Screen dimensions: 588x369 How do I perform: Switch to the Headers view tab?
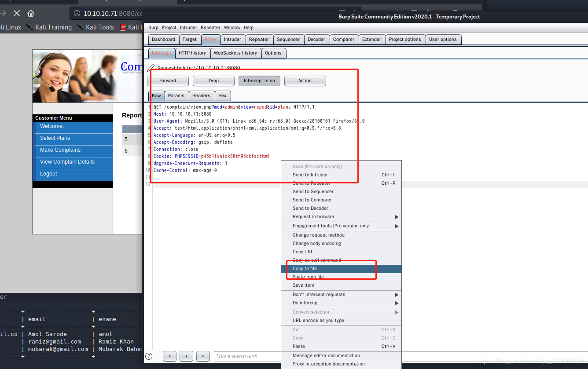(x=201, y=96)
